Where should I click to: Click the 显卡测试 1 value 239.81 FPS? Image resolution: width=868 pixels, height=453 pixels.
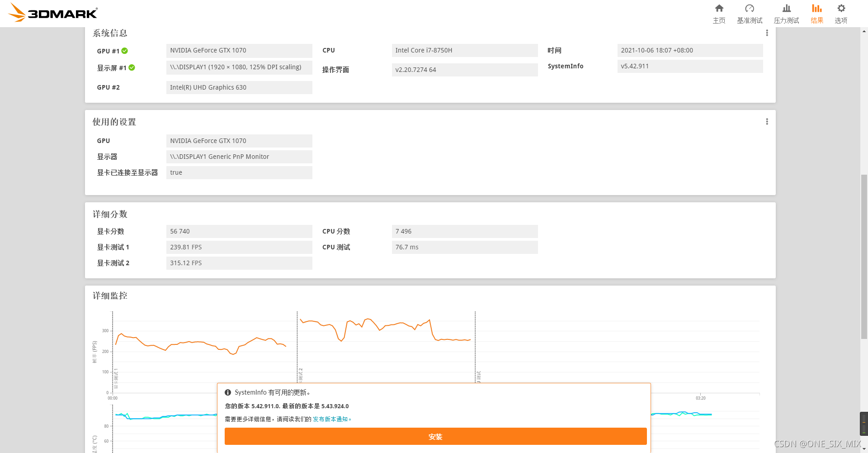pyautogui.click(x=239, y=247)
